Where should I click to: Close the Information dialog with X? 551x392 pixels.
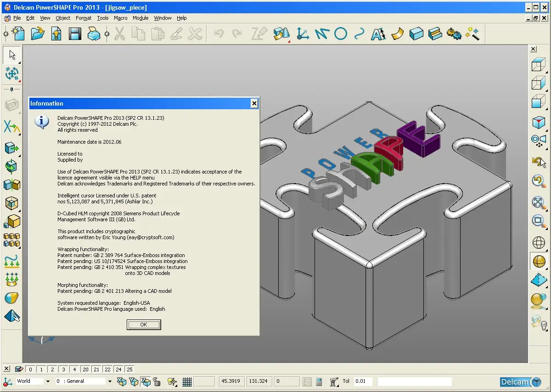click(x=254, y=104)
